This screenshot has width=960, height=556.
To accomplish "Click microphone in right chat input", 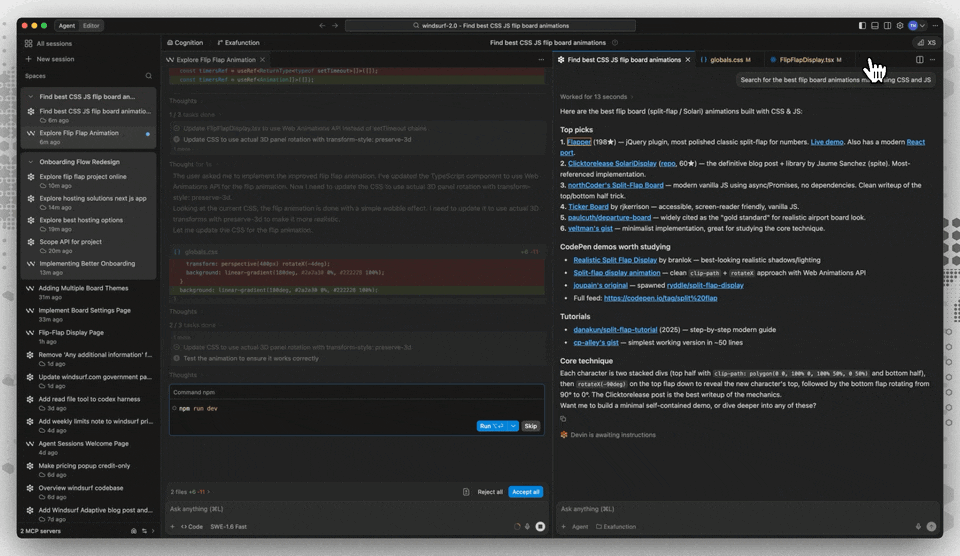I will pyautogui.click(x=918, y=527).
